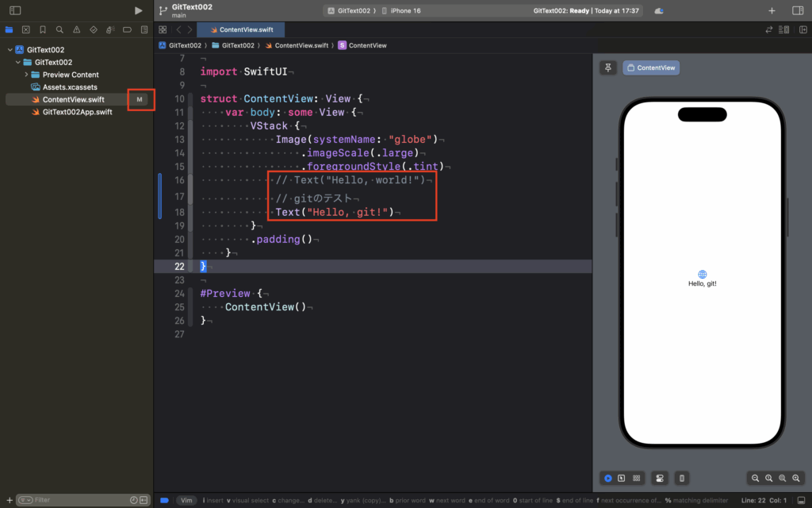
Task: Click line number 18 in the gutter
Action: tap(179, 212)
